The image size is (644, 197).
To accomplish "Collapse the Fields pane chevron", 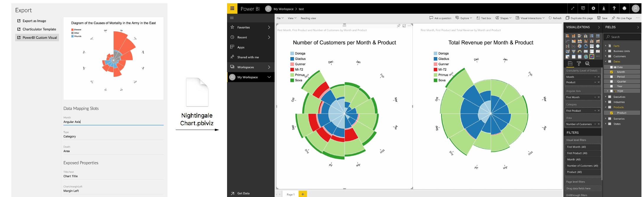I will pyautogui.click(x=638, y=27).
